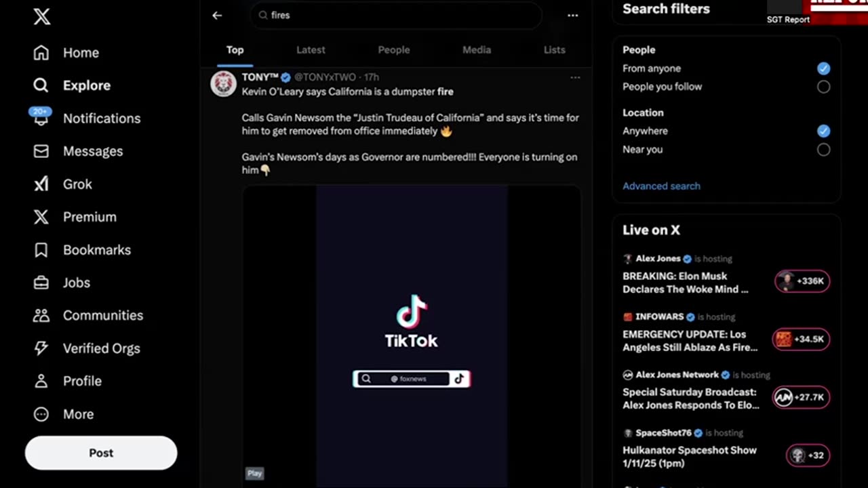Switch to the Top tab
Screen dimensions: 868x488
235,49
